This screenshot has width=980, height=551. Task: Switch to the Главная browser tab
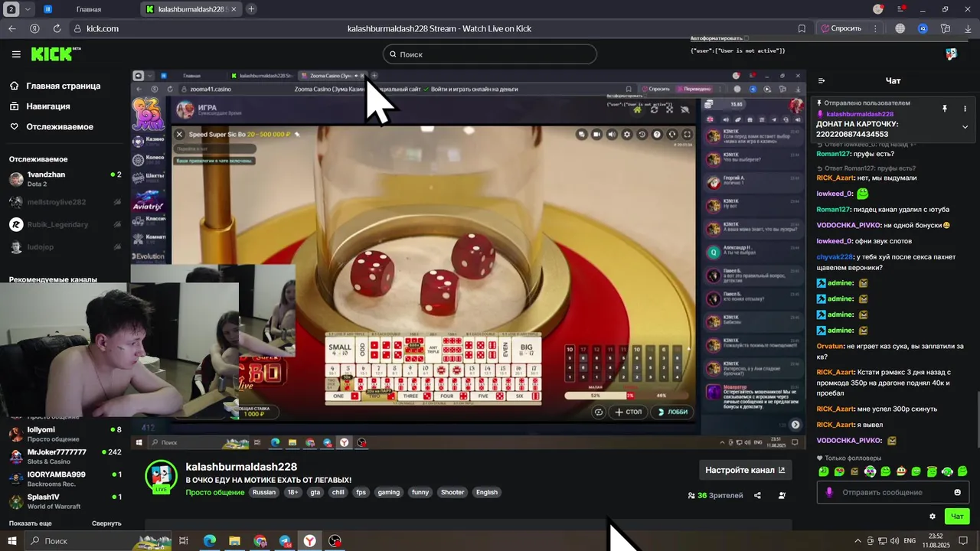[x=88, y=9]
